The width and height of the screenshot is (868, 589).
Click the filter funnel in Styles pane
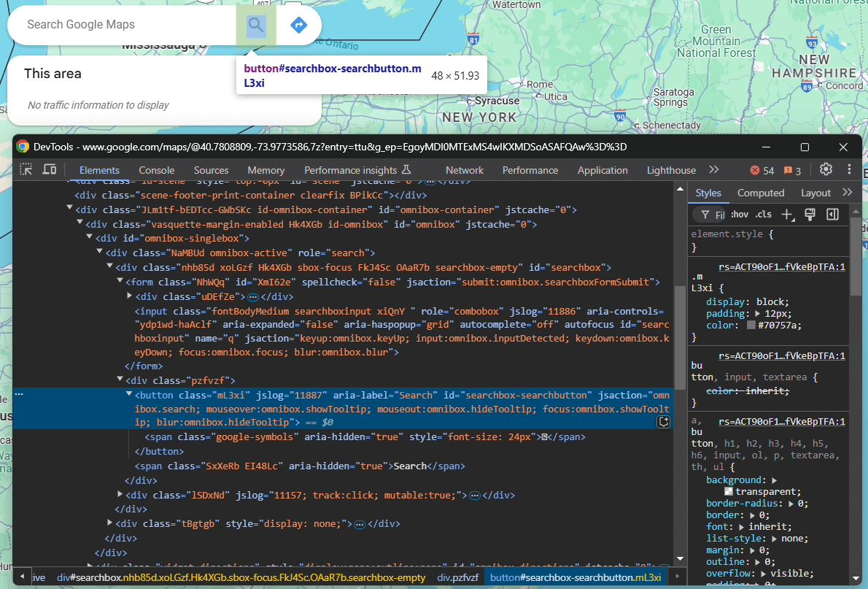click(705, 215)
